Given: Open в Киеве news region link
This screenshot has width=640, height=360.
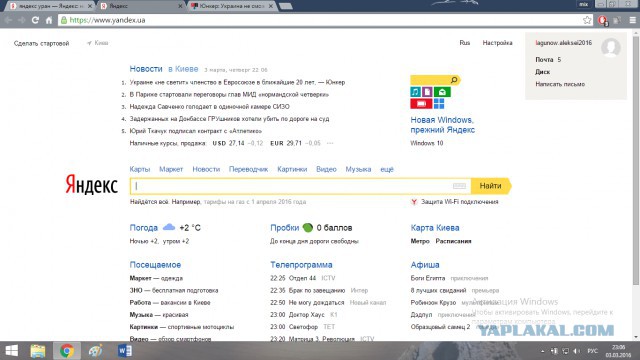Looking at the screenshot, I should tap(183, 69).
